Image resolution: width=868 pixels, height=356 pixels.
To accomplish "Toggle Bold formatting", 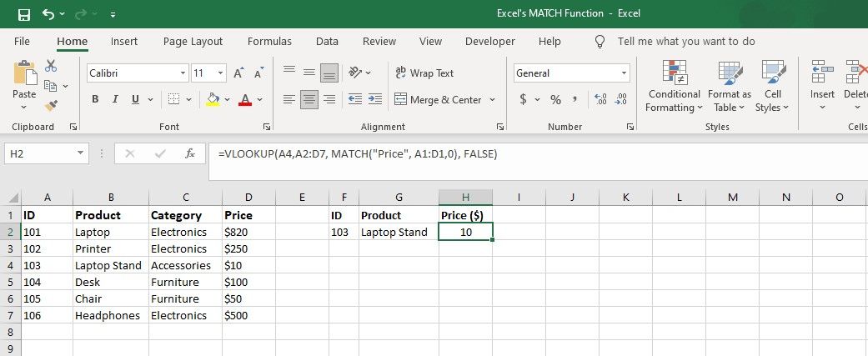I will click(95, 100).
